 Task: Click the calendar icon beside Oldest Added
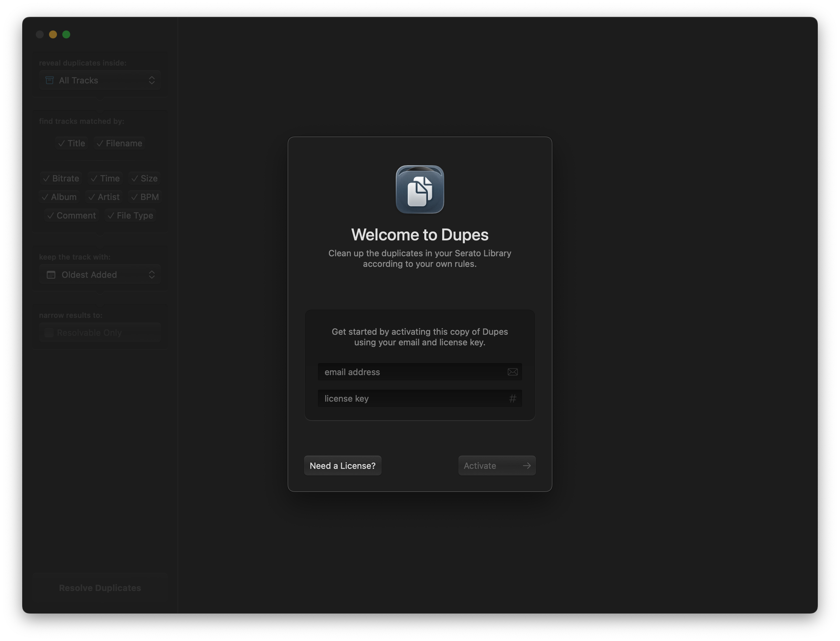(51, 275)
